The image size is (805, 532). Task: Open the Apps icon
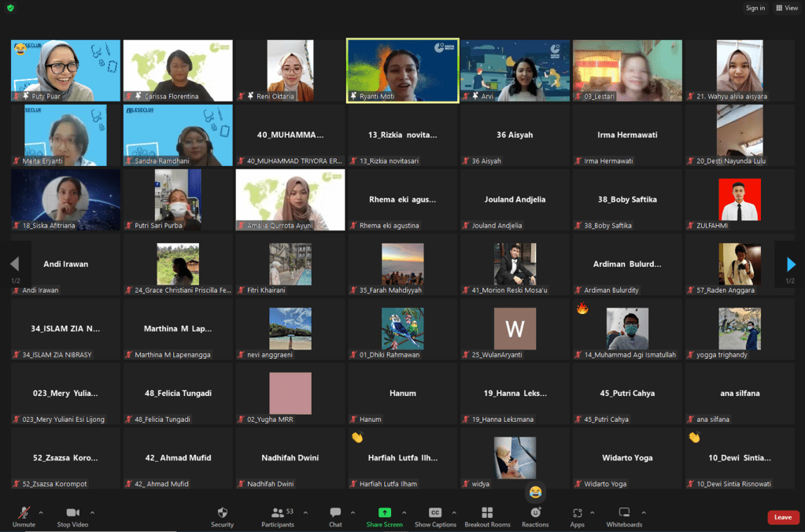[577, 513]
